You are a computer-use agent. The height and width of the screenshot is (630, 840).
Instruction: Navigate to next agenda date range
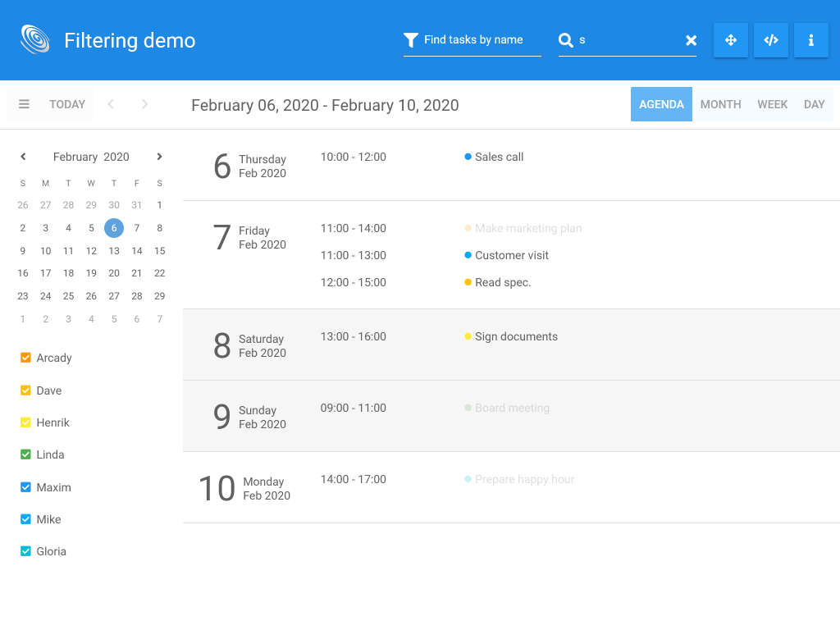(144, 104)
